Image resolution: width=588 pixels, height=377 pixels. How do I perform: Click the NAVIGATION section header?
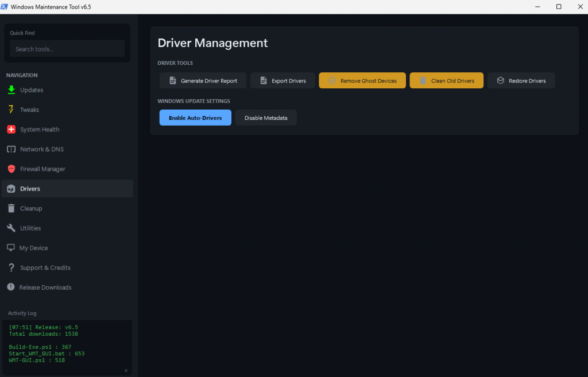22,75
